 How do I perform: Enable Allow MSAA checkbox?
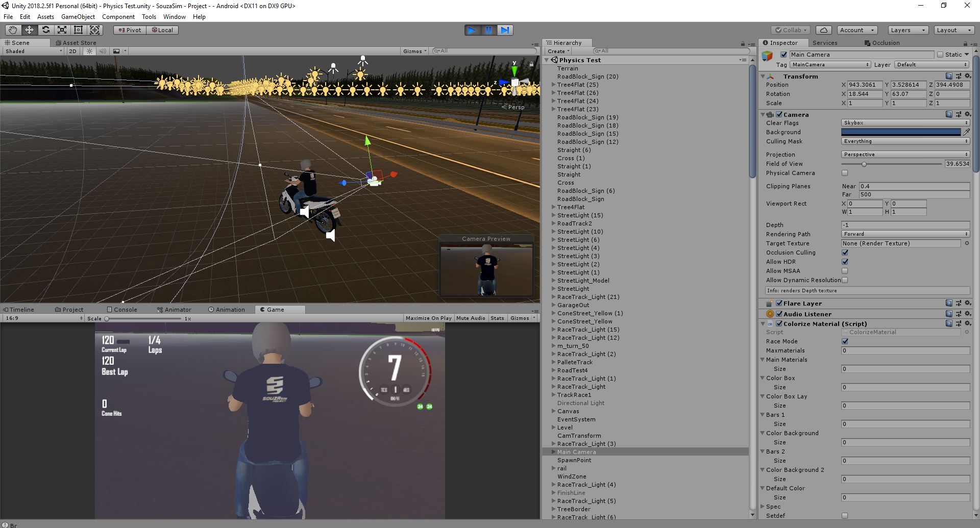[x=845, y=271]
